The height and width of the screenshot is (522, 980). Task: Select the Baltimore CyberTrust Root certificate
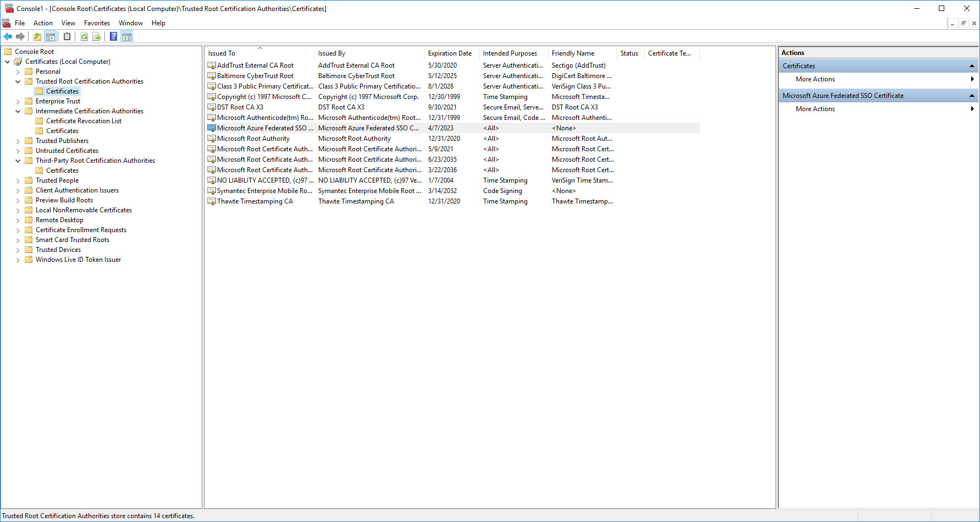(256, 75)
